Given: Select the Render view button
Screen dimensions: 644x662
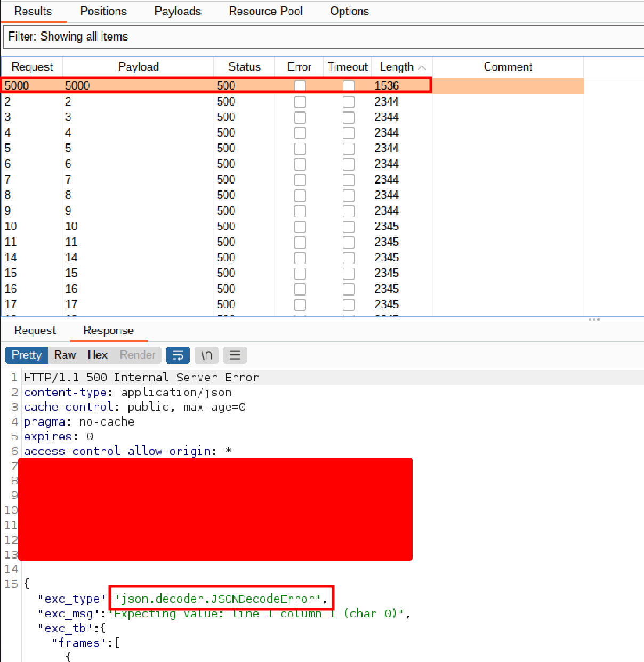Looking at the screenshot, I should pyautogui.click(x=138, y=355).
